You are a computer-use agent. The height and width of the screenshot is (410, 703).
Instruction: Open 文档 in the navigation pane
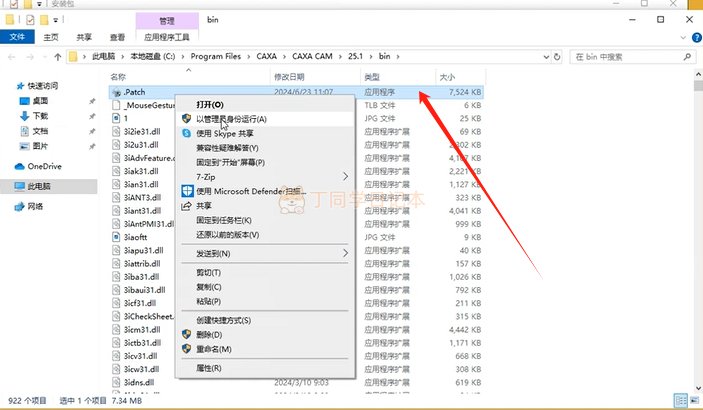(x=40, y=131)
